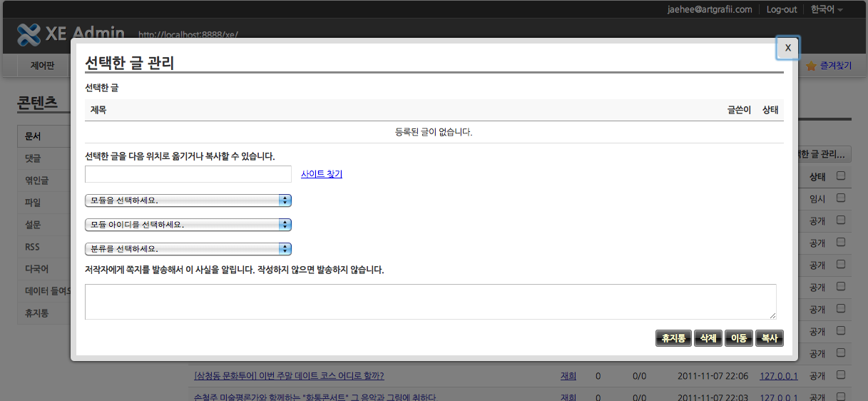The image size is (868, 401).
Task: Check the box for 삼청동 문화투어 row
Action: 841,375
